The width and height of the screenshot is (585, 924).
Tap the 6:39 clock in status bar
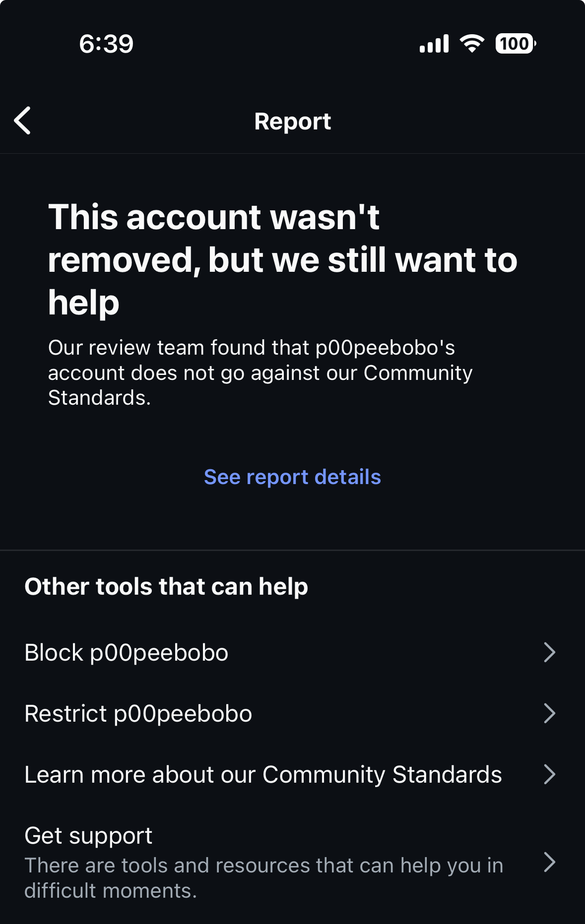106,44
